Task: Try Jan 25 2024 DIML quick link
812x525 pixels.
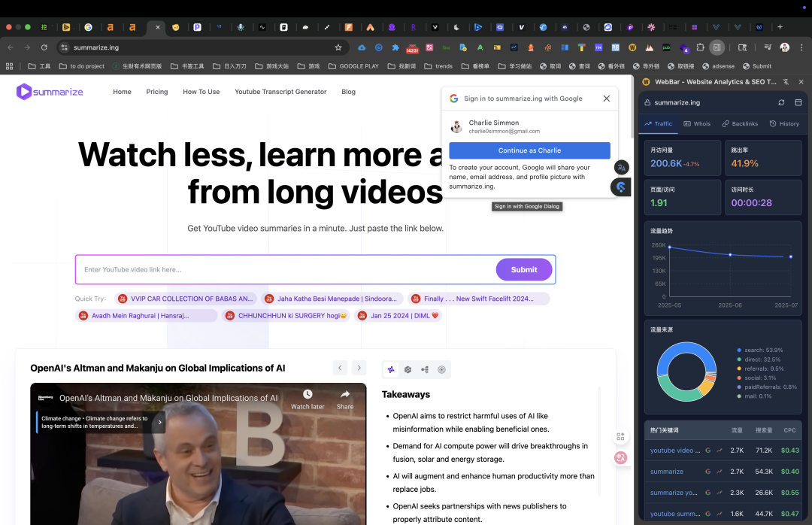Action: pyautogui.click(x=398, y=316)
